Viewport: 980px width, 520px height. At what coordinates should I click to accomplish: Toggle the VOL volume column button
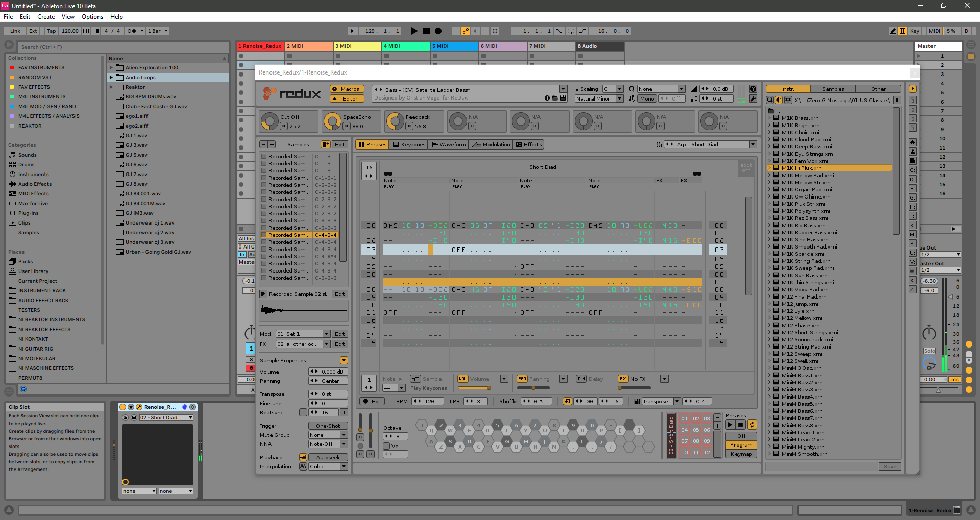[x=462, y=379]
